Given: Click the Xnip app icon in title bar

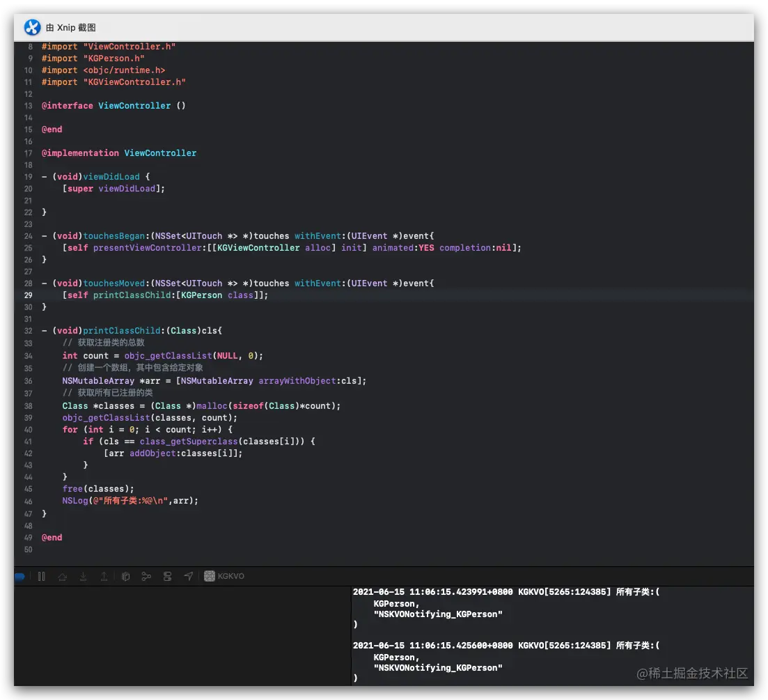Looking at the screenshot, I should [x=32, y=27].
